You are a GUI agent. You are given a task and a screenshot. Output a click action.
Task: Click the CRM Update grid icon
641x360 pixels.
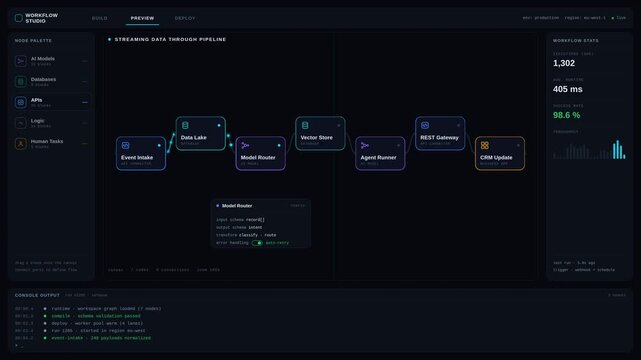(484, 145)
